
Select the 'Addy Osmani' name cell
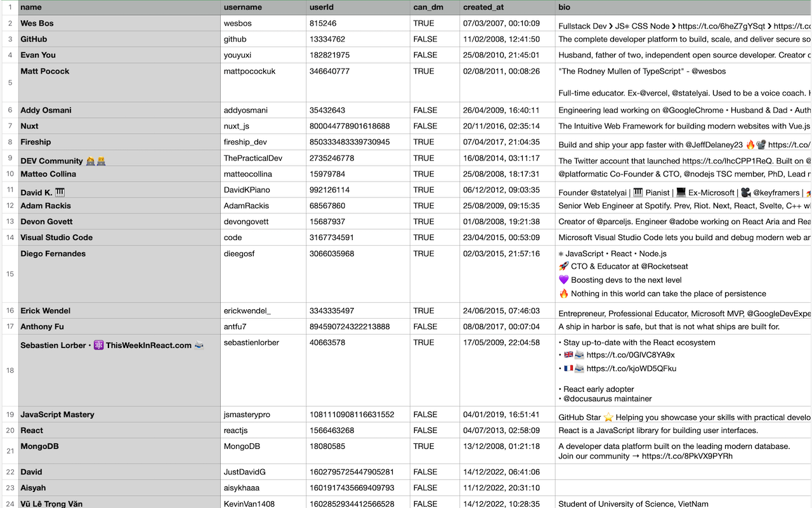(x=119, y=110)
